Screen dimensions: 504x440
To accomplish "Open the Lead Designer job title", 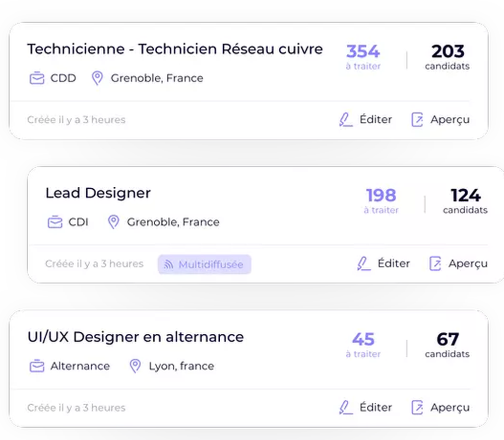I will tap(98, 193).
